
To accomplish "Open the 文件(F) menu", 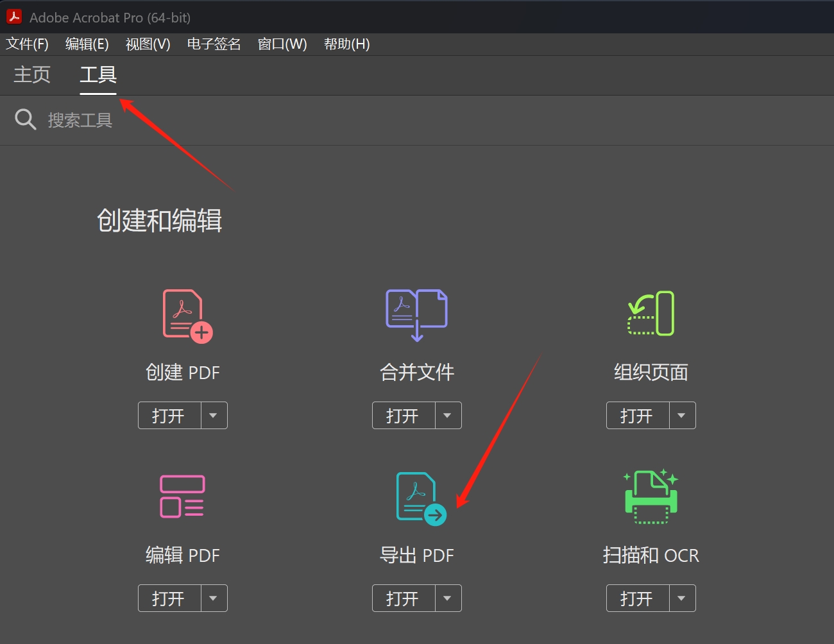I will pyautogui.click(x=27, y=44).
